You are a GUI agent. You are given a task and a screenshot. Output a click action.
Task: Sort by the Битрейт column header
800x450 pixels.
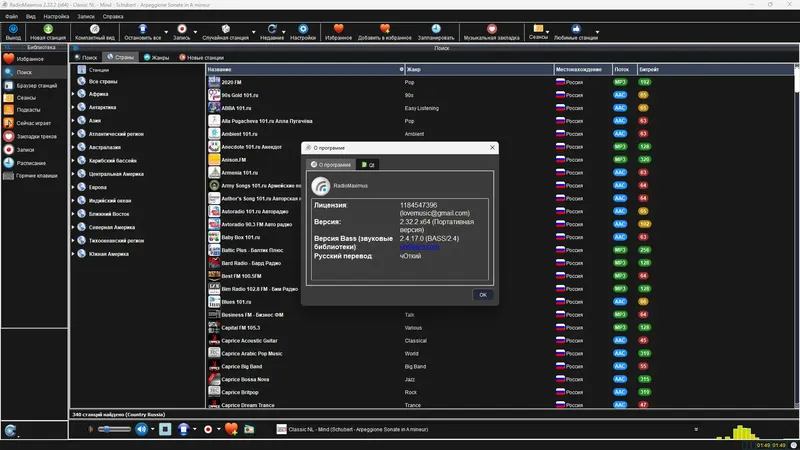(715, 69)
